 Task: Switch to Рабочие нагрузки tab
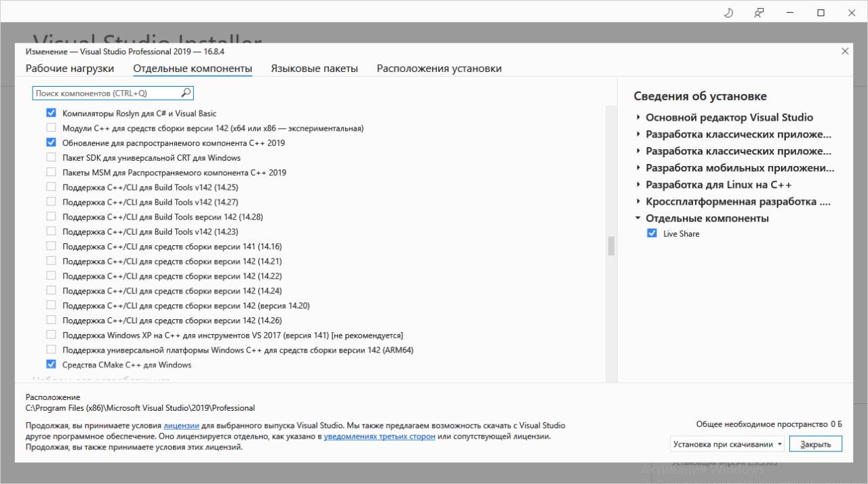[70, 68]
